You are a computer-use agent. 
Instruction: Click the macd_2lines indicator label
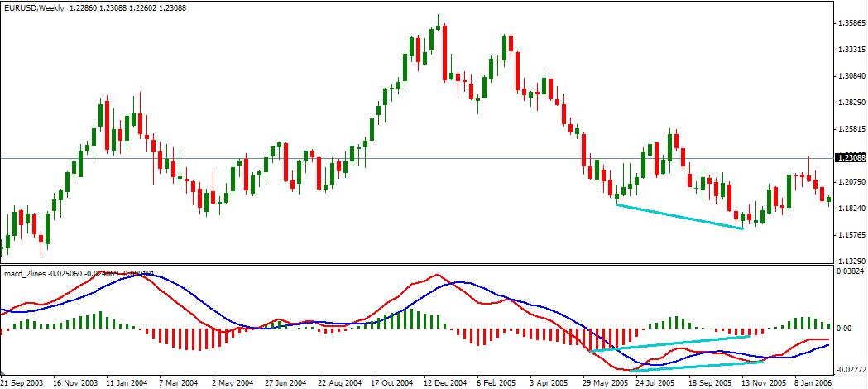[25, 271]
